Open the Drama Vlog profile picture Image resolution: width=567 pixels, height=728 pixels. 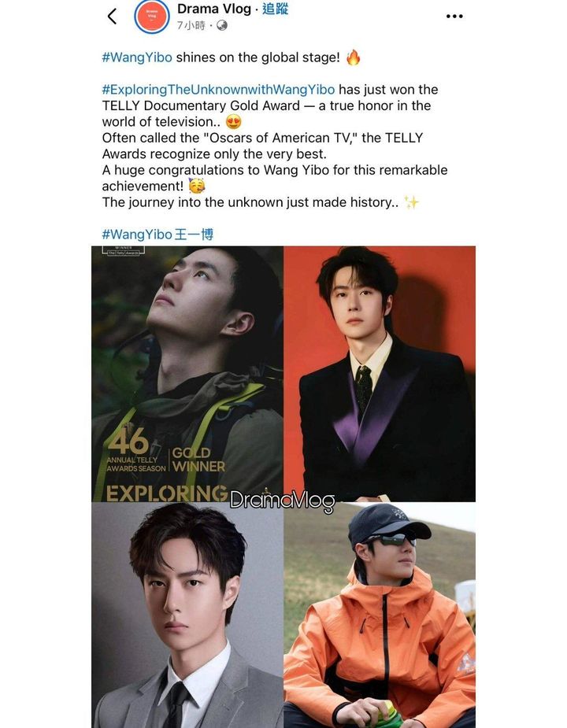(152, 17)
